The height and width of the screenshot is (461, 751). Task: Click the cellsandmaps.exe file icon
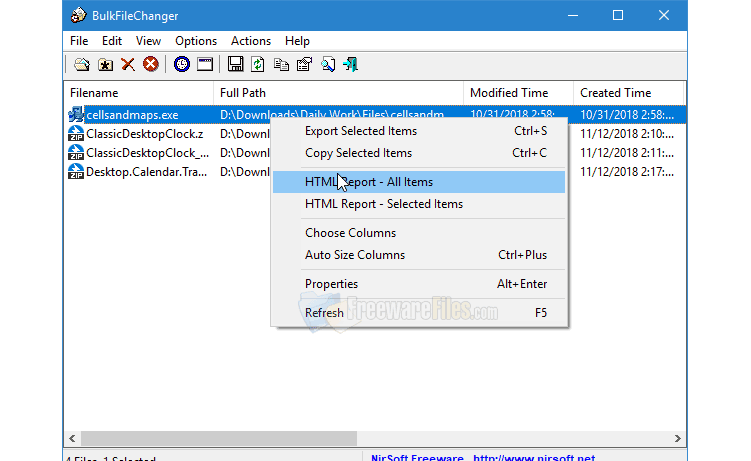pyautogui.click(x=76, y=114)
